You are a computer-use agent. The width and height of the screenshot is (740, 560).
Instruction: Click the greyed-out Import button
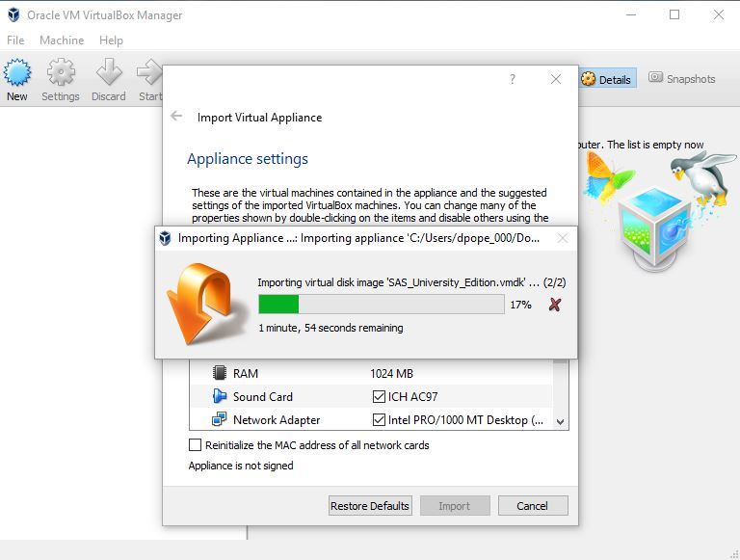[455, 506]
